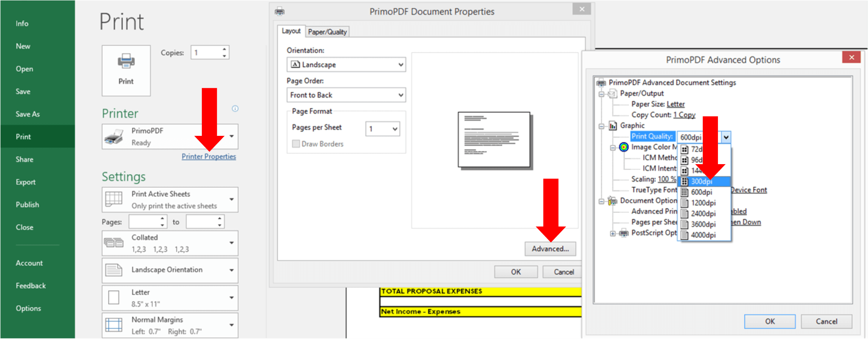Screen dimensions: 868x340
Task: Close the PrimoPDF Advanced Options dialog
Action: click(851, 57)
